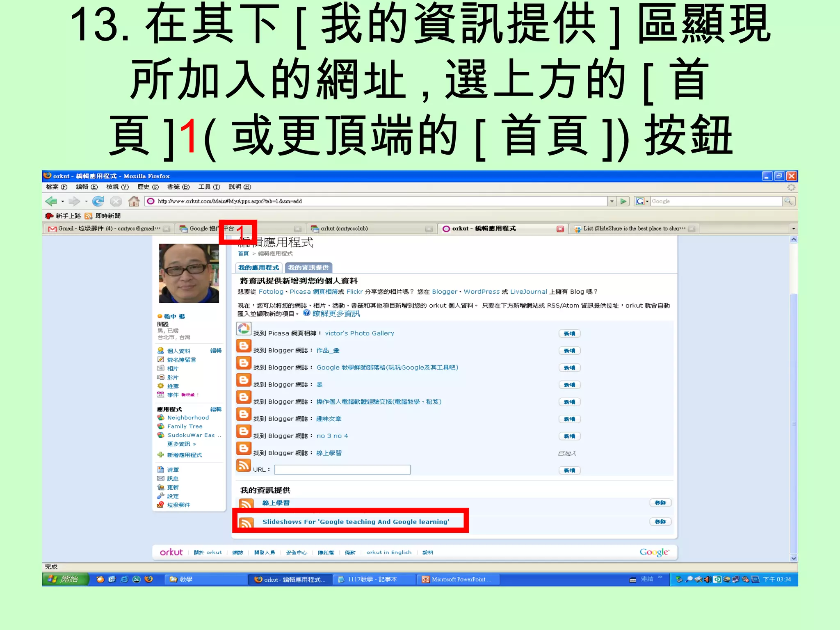Image resolution: width=840 pixels, height=630 pixels.
Task: Open the 教學 folder taskbar item
Action: (206, 580)
